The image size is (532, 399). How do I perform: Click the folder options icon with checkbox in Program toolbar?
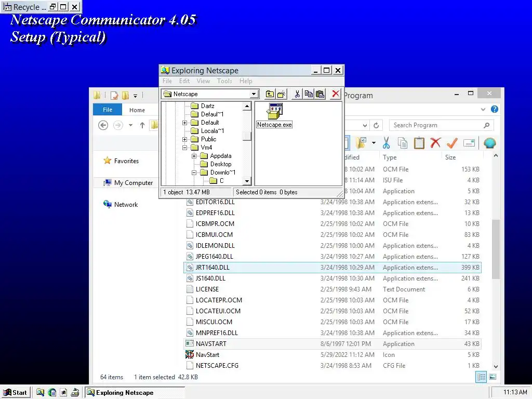361,143
